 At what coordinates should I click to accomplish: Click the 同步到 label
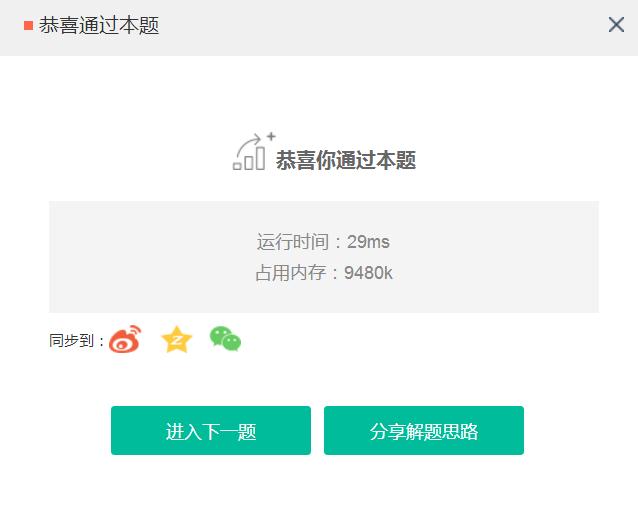(x=72, y=340)
